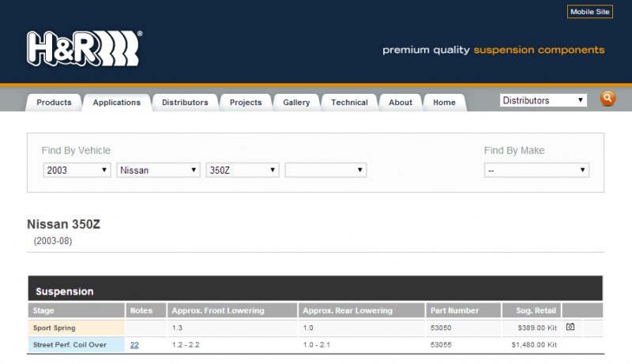Click front lowering value 1.2 - 2.2

186,345
